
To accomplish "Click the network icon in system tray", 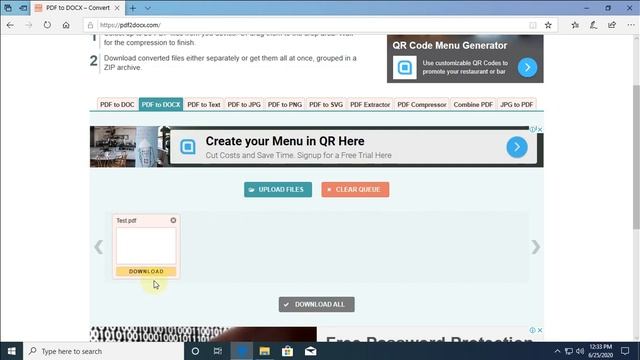I will click(x=569, y=351).
